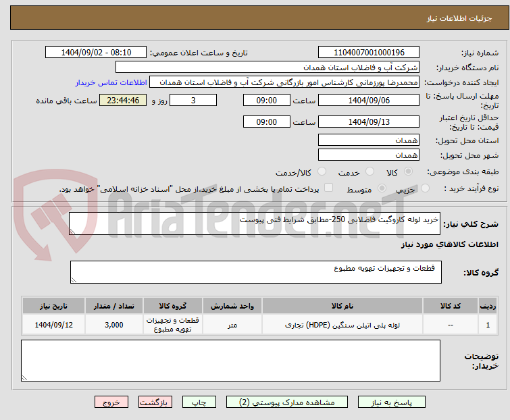510x420 pixels.
Task: Open 'مشاهده مدارک پیوستی (2)' attachments
Action: [287, 402]
